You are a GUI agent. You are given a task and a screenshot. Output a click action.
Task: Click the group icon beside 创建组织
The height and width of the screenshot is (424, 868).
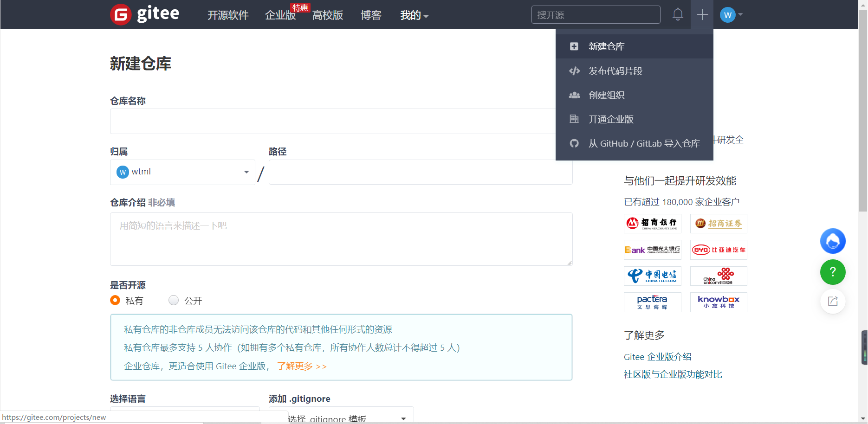coord(574,95)
